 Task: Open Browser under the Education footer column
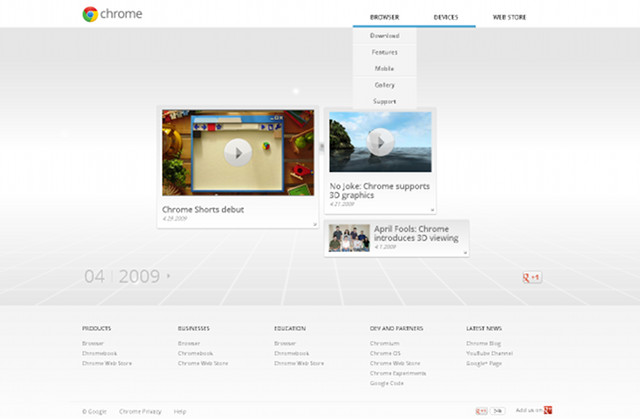285,344
